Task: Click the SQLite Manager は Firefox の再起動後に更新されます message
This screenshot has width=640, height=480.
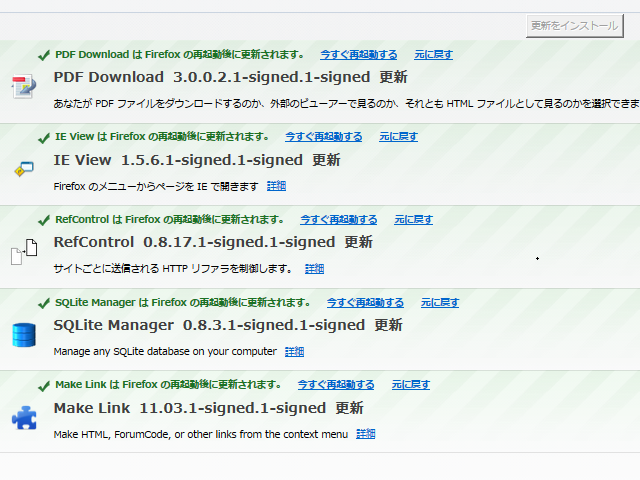Action: coord(183,303)
